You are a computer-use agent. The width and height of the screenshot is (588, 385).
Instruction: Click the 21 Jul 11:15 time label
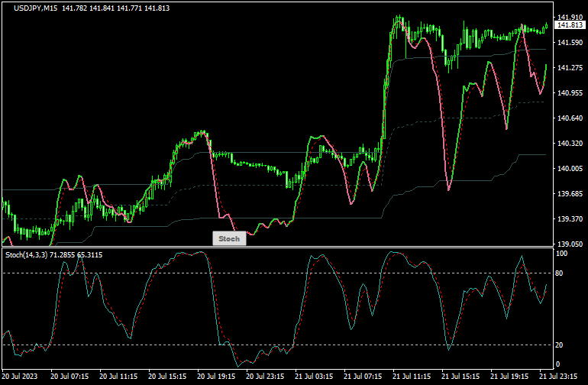click(412, 377)
